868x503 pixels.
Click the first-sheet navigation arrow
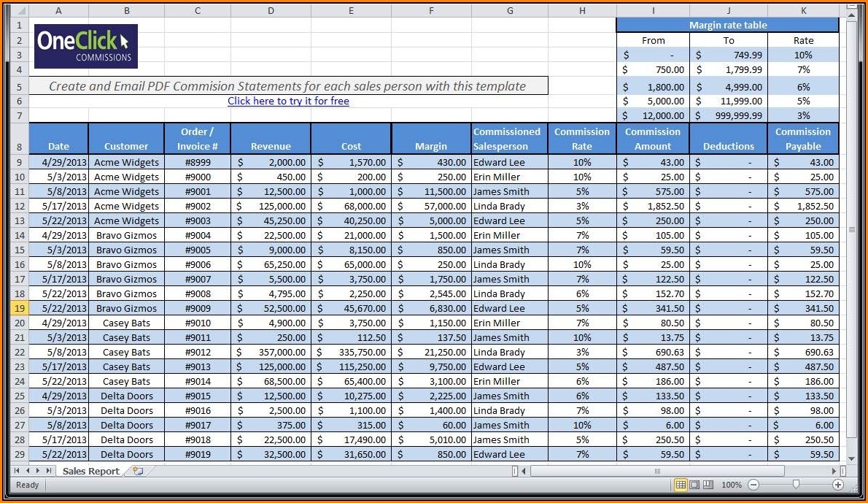pyautogui.click(x=18, y=471)
